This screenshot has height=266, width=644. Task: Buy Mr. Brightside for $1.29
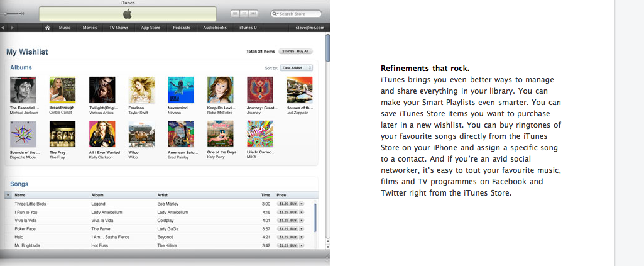tap(288, 245)
